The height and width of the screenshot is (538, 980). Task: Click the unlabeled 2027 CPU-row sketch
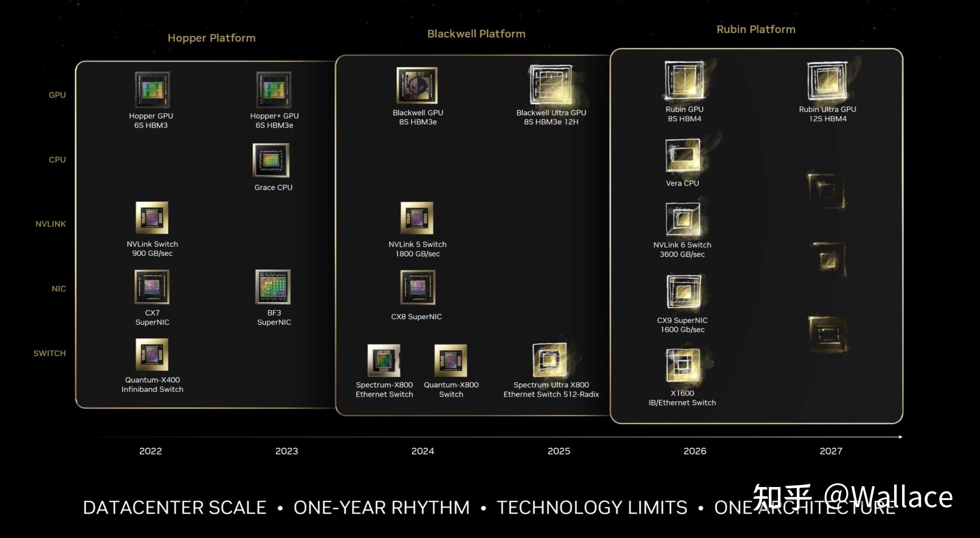pyautogui.click(x=826, y=191)
